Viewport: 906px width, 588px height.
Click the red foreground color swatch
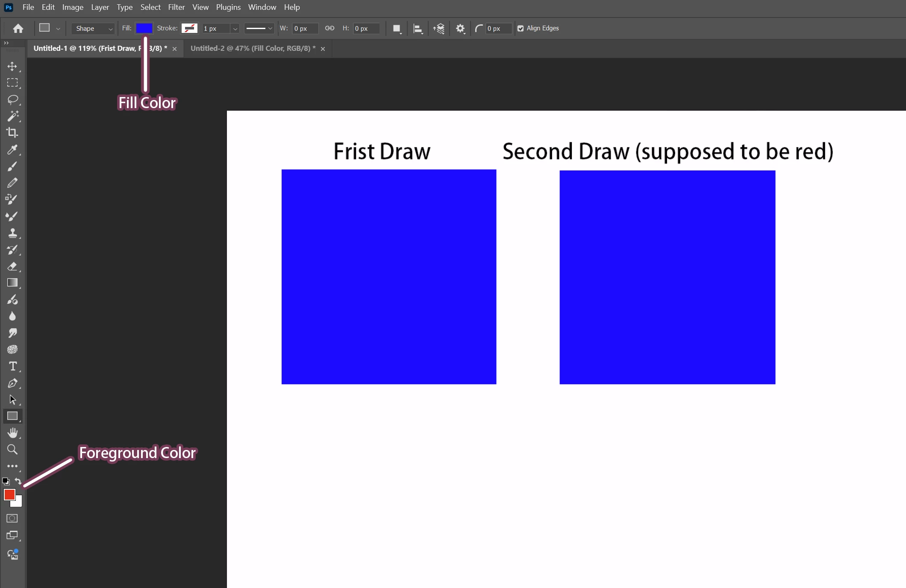pos(9,494)
